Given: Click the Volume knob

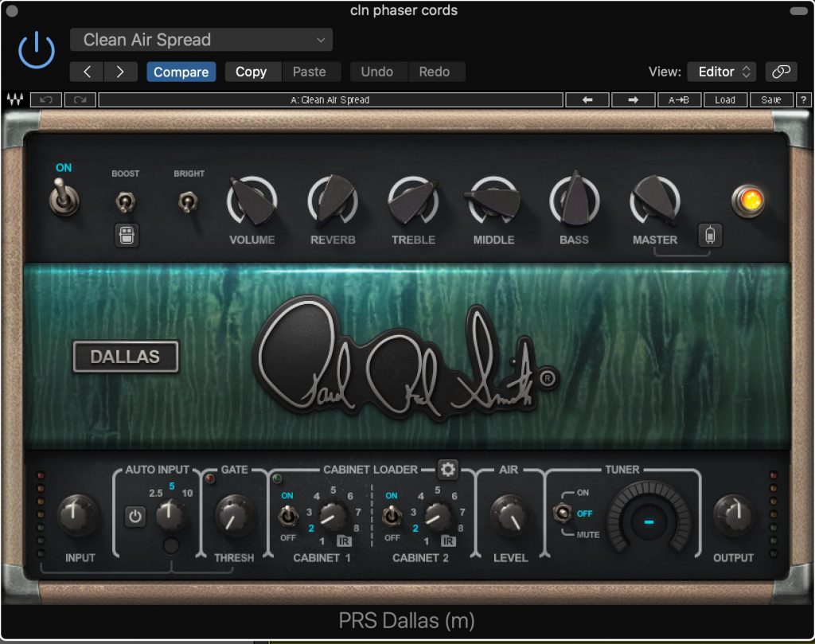Looking at the screenshot, I should [x=252, y=201].
